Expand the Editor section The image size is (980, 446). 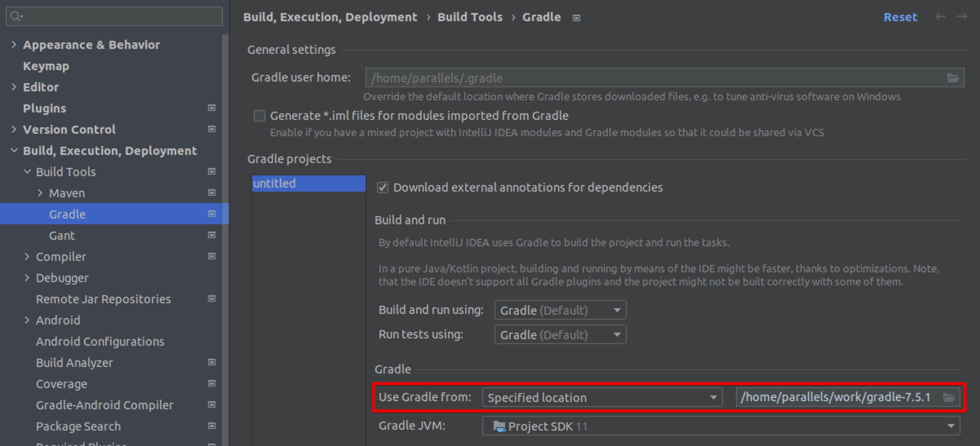click(14, 87)
